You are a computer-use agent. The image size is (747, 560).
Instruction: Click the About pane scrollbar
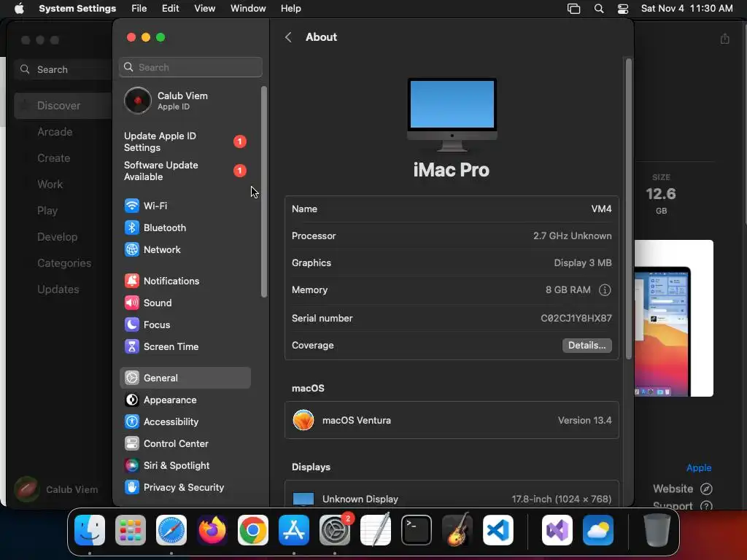pos(628,209)
